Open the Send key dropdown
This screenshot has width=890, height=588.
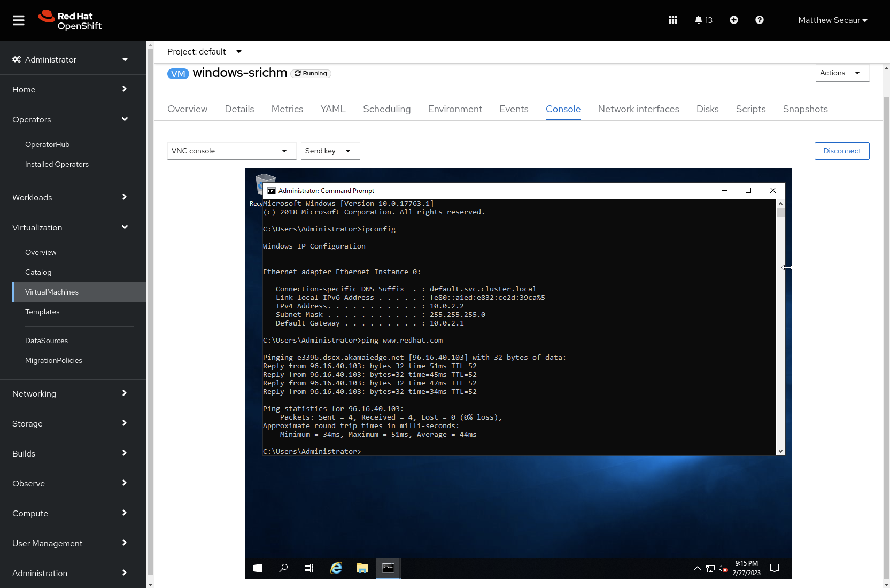330,151
